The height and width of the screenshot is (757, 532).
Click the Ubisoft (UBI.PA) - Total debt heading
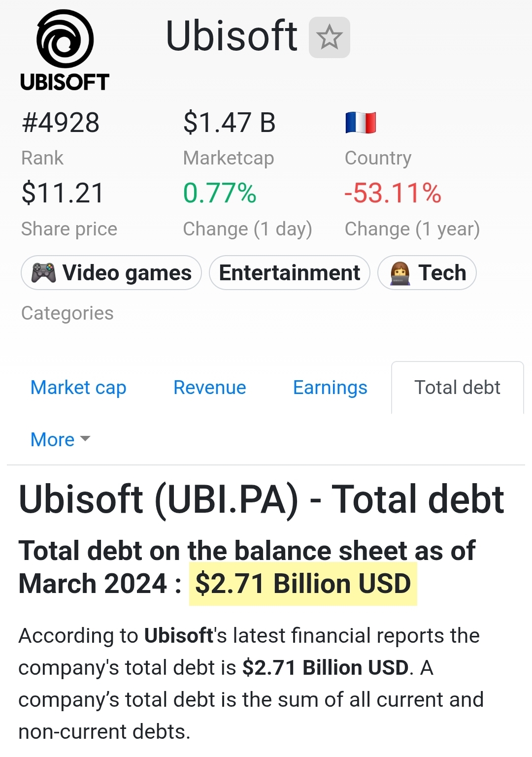coord(261,499)
